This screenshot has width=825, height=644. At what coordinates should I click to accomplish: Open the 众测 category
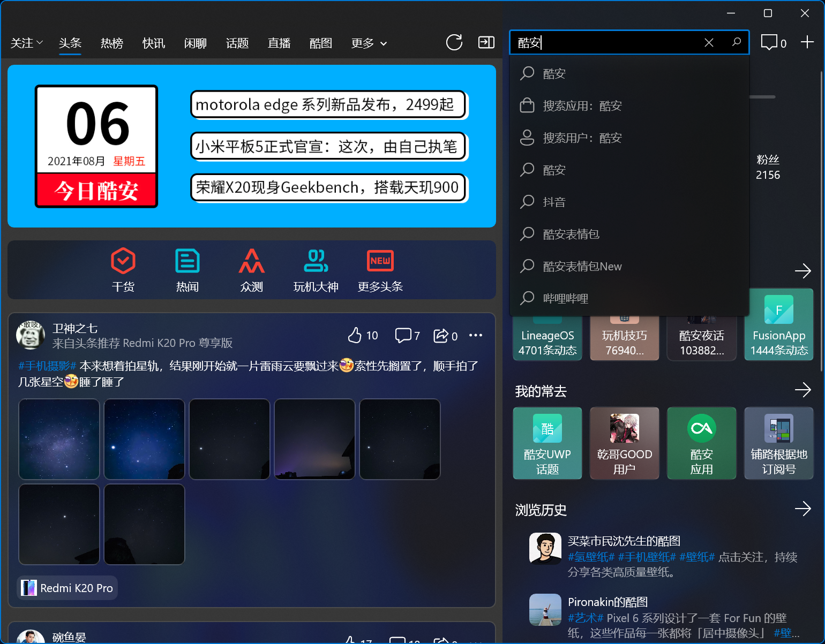tap(252, 270)
